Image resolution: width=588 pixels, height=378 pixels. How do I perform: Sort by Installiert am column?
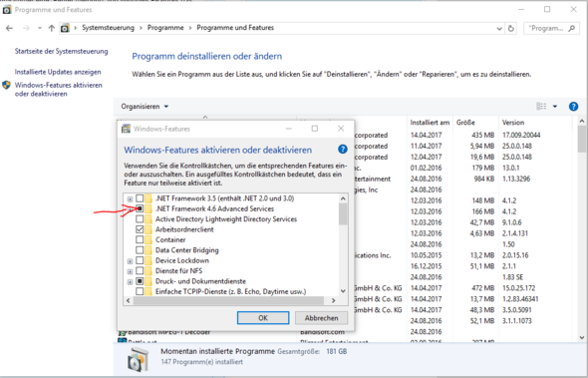(x=430, y=123)
